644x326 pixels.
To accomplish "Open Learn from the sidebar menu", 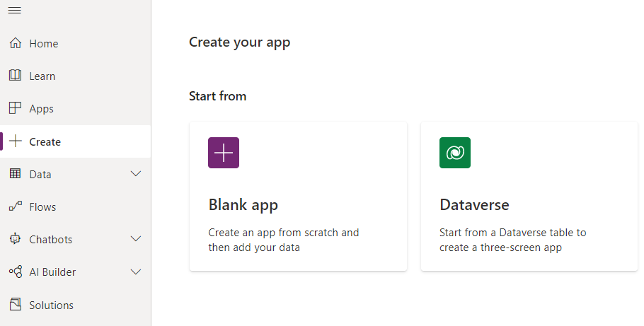I will point(42,76).
